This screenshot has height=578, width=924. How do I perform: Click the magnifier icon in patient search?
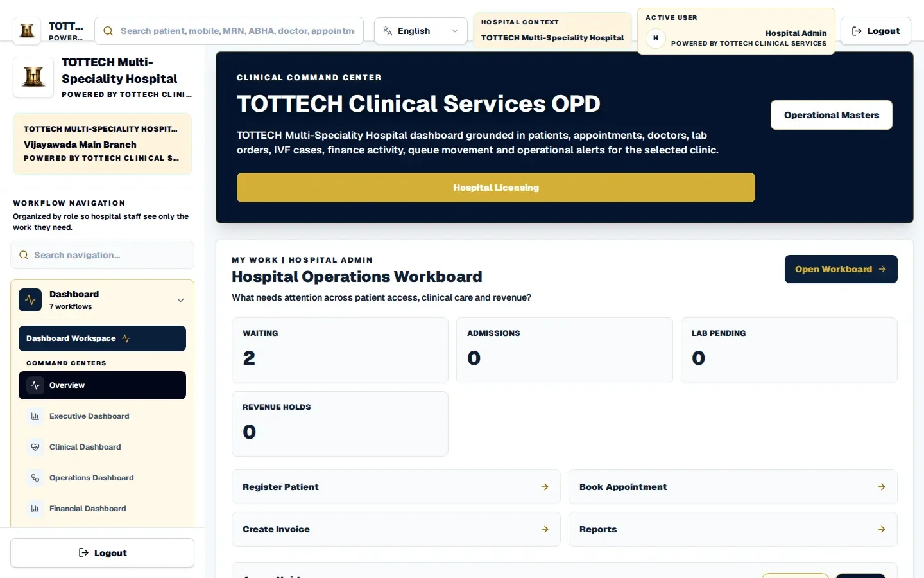108,31
